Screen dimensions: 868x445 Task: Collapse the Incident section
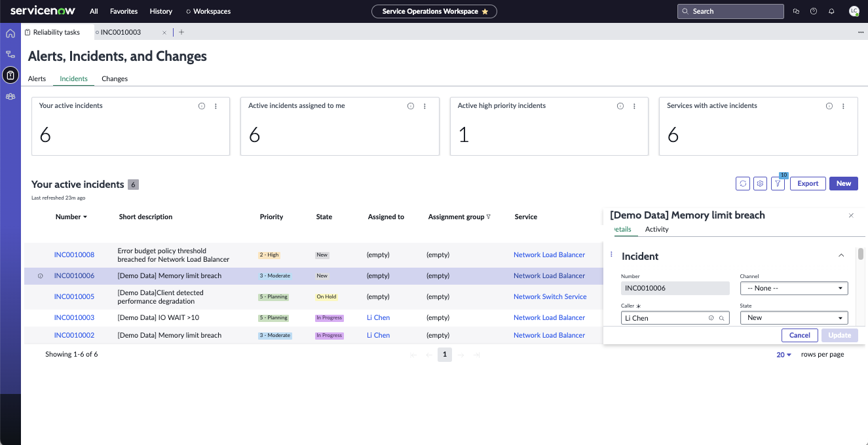point(841,255)
